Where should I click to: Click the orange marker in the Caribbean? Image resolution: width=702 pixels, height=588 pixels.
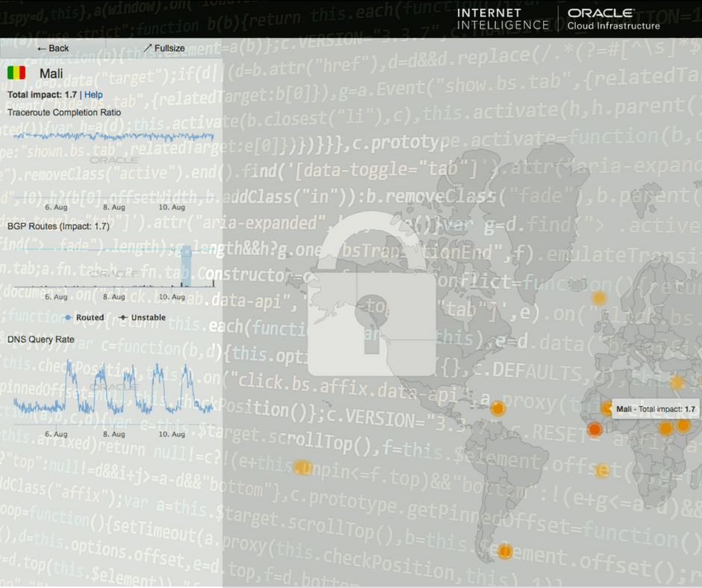point(497,408)
